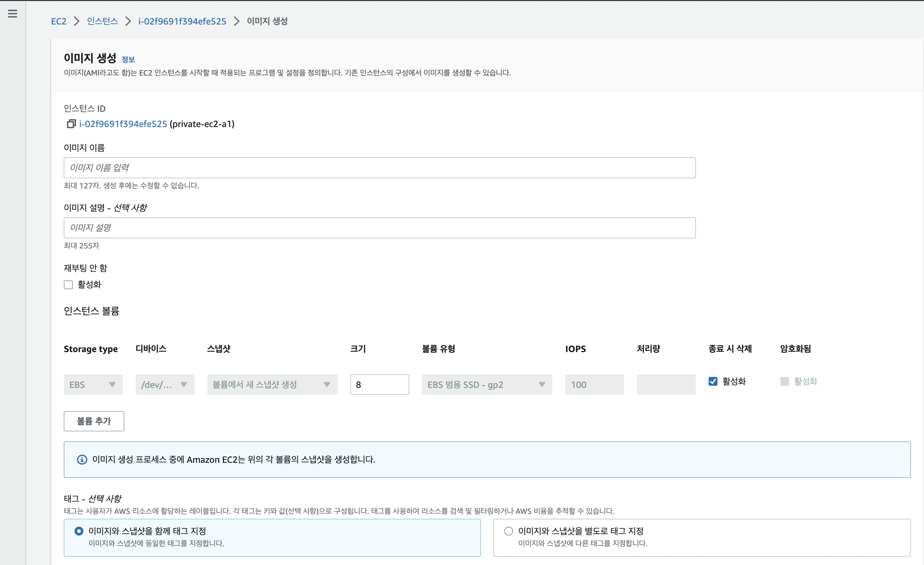Screen dimensions: 924x565
Task: Click the 정보 info link beside title
Action: [x=128, y=59]
